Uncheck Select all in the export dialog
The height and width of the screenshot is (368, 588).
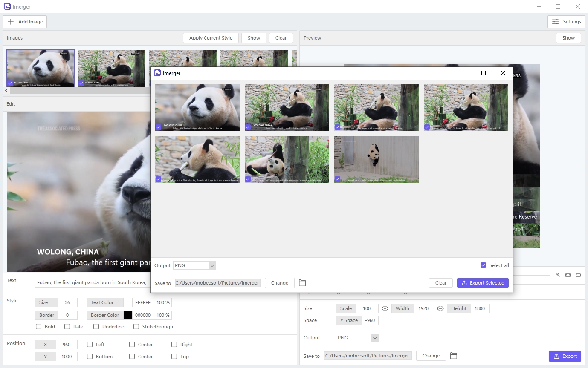click(483, 265)
